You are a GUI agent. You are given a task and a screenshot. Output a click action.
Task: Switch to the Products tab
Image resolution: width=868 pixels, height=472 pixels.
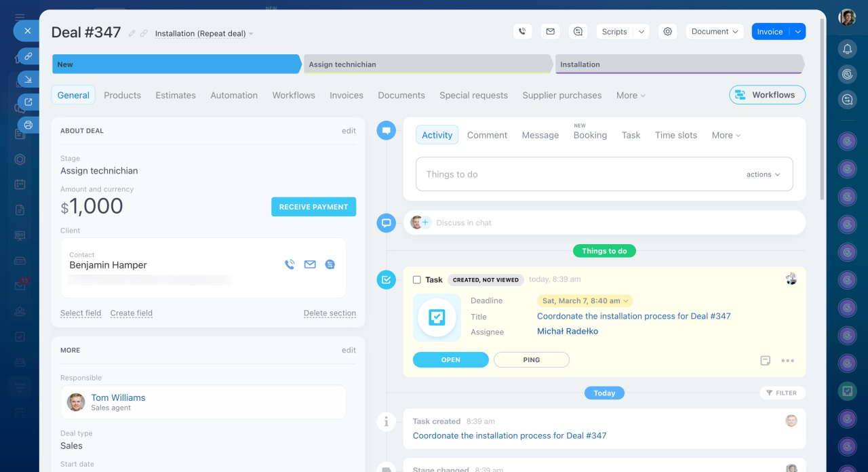point(122,95)
